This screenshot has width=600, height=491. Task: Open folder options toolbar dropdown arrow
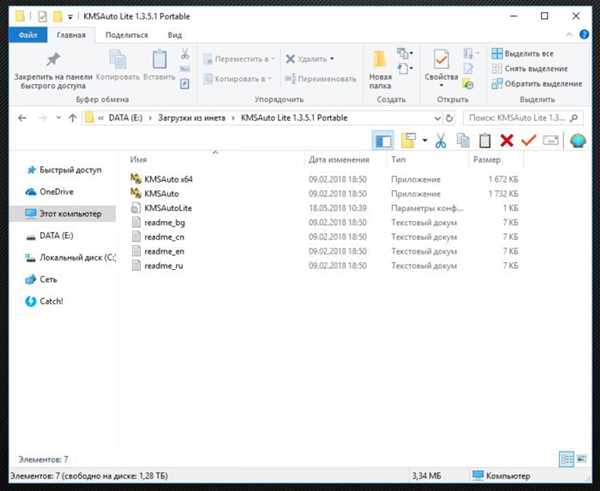425,140
